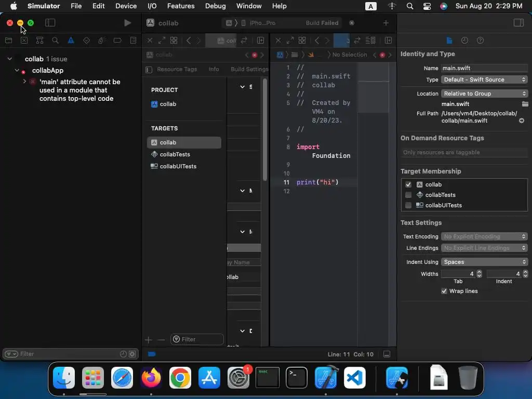Expand the 'main' attribute error
The width and height of the screenshot is (532, 399).
point(24,82)
